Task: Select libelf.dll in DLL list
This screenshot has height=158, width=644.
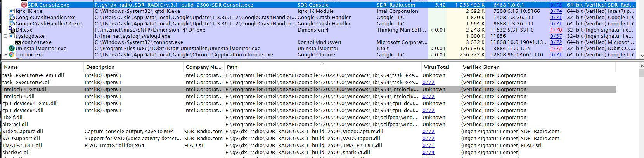Action: [x=12, y=118]
